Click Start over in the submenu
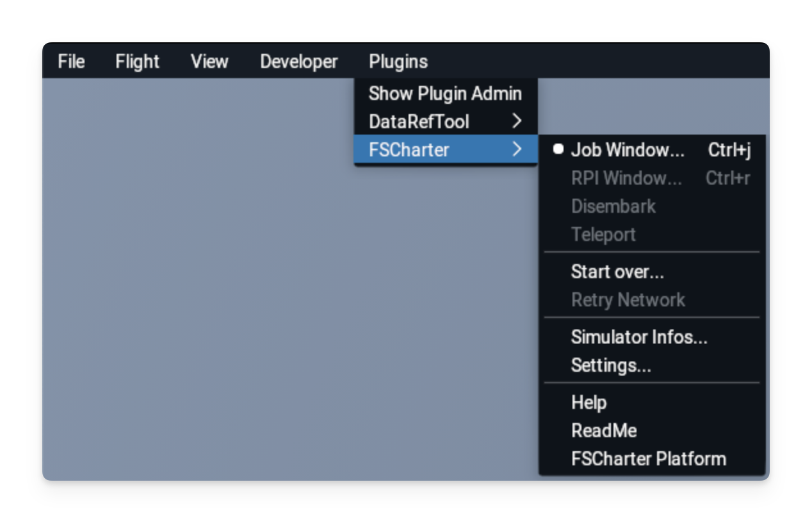Image resolution: width=812 pixels, height=523 pixels. 617,272
